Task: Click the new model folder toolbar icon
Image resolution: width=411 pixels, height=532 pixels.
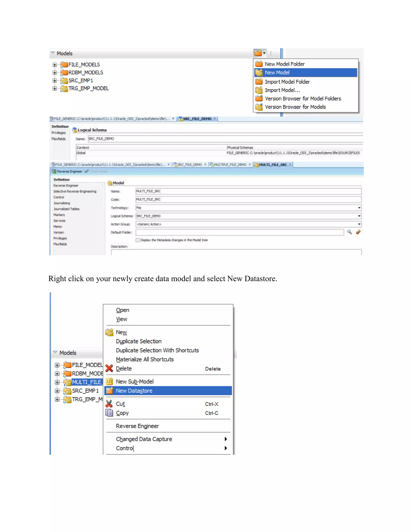Action: pyautogui.click(x=258, y=53)
